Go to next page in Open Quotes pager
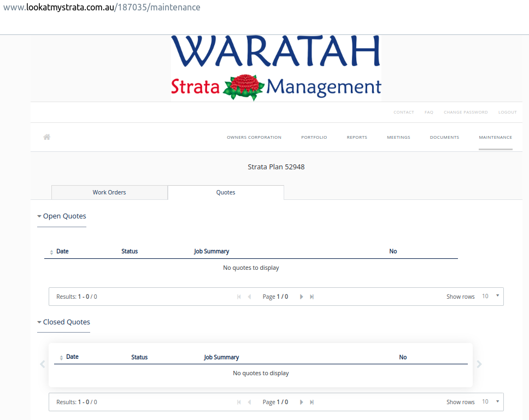 tap(301, 297)
